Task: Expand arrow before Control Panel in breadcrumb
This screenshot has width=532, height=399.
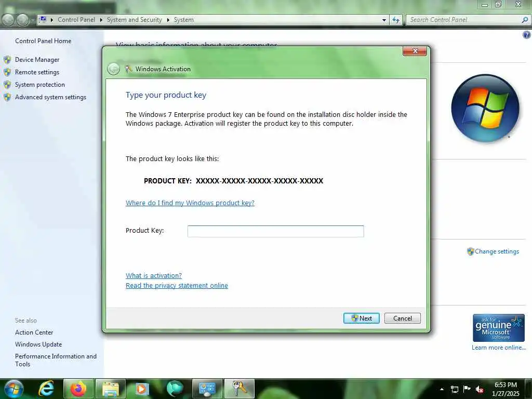Action: click(x=52, y=20)
